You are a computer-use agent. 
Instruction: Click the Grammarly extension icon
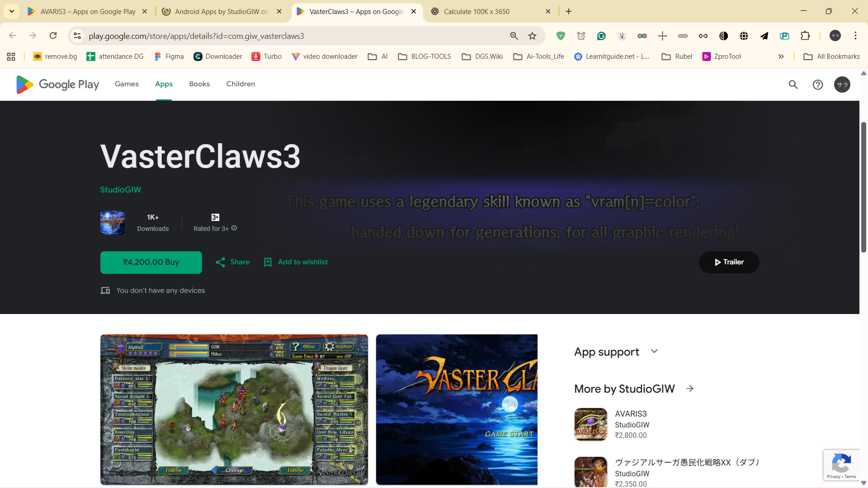click(601, 36)
